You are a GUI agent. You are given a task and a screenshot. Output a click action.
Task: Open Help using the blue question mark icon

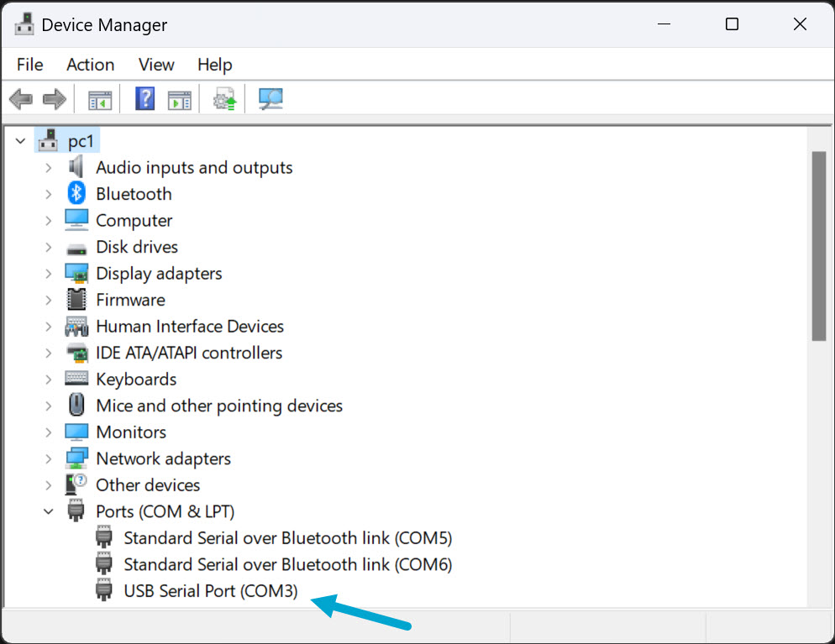coord(144,98)
